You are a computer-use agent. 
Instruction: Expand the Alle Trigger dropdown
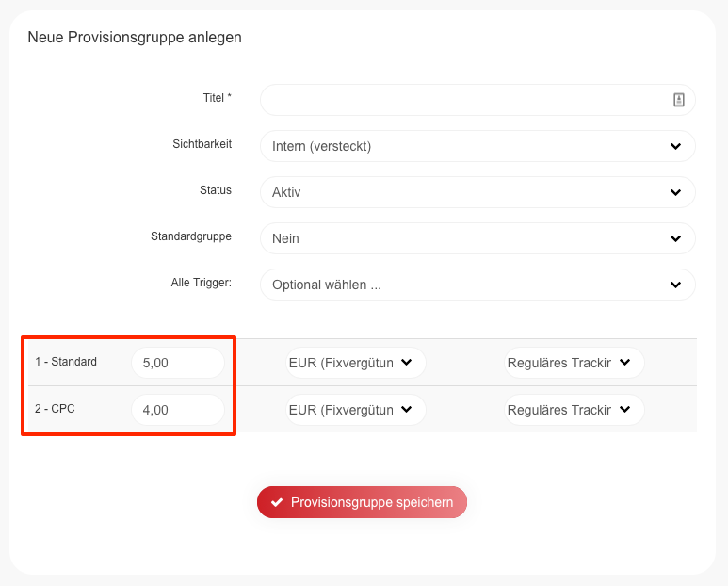click(x=477, y=285)
